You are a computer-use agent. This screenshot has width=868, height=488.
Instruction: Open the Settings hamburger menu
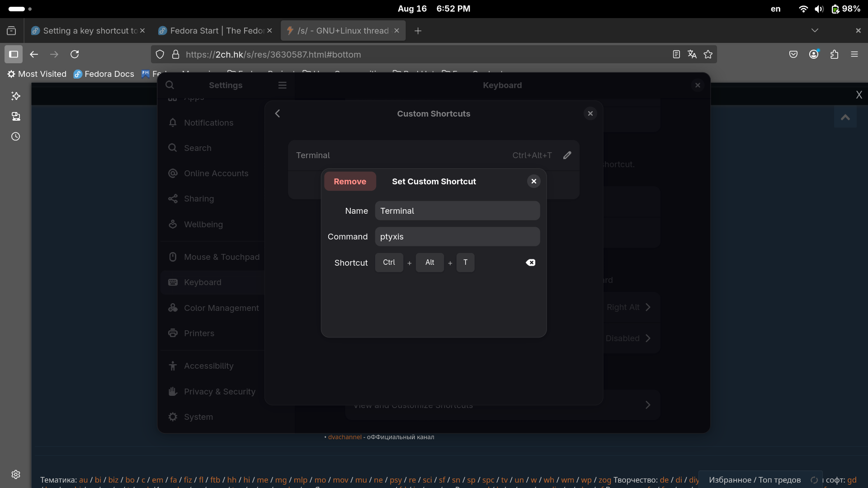point(282,85)
